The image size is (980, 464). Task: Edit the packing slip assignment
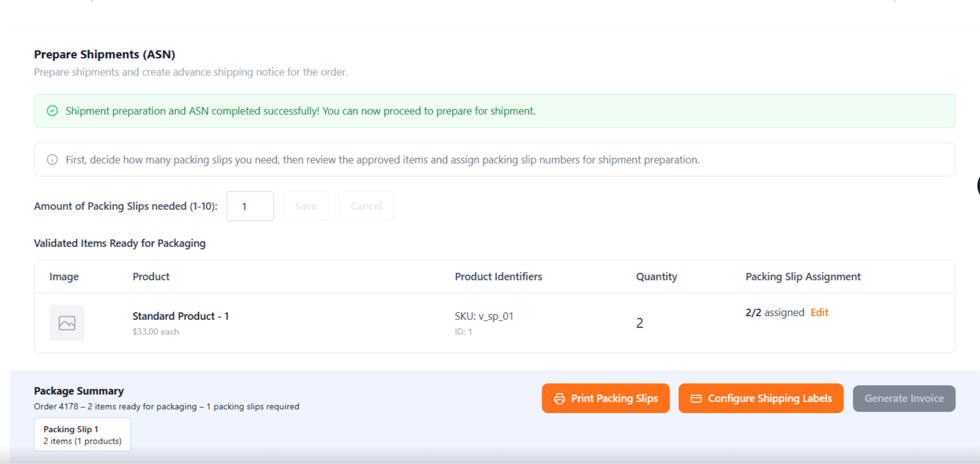click(819, 313)
